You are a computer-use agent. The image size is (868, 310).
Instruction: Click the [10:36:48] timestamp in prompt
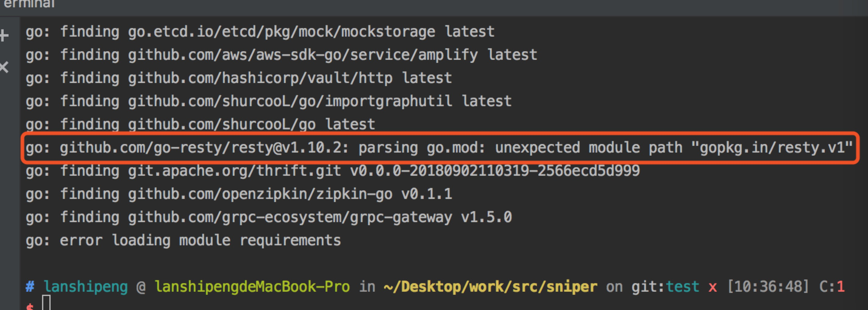pos(768,287)
